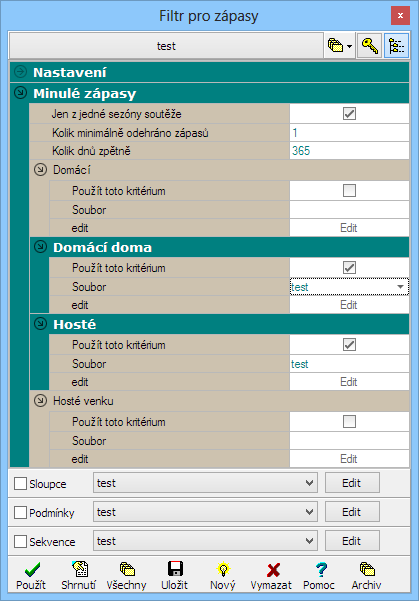
Task: Uncheck Jen z jedné sezóny soutěže
Action: (349, 113)
